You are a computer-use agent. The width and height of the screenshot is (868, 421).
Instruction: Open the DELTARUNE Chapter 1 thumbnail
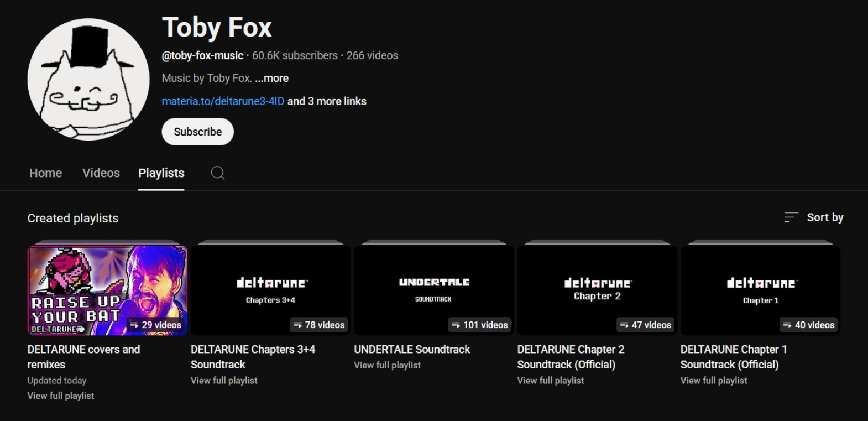760,290
